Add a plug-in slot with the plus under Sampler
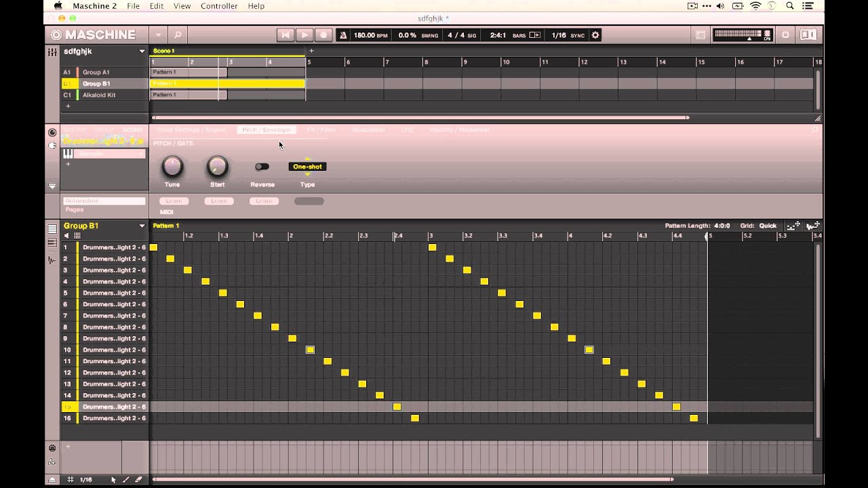 (68, 164)
